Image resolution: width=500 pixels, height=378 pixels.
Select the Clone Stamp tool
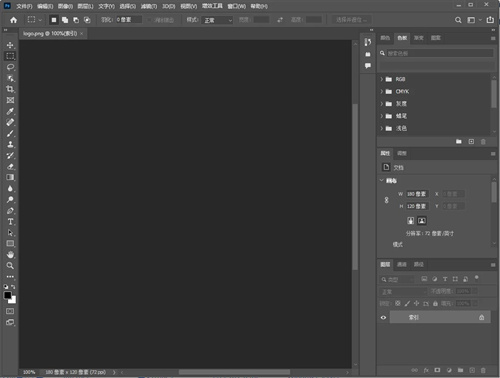[x=10, y=144]
